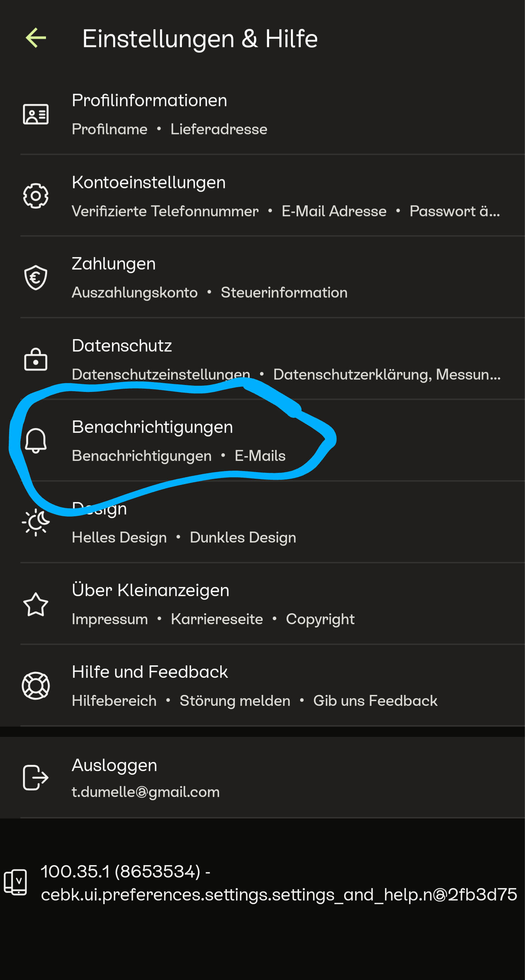Screen dimensions: 525x980
Task: Tap the notifications bell icon
Action: point(36,440)
